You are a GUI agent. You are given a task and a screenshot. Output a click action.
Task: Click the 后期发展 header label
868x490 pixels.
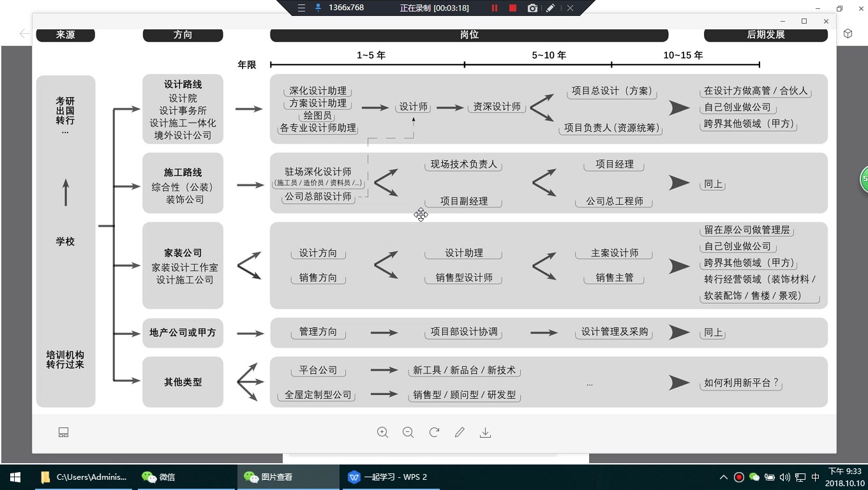point(766,34)
